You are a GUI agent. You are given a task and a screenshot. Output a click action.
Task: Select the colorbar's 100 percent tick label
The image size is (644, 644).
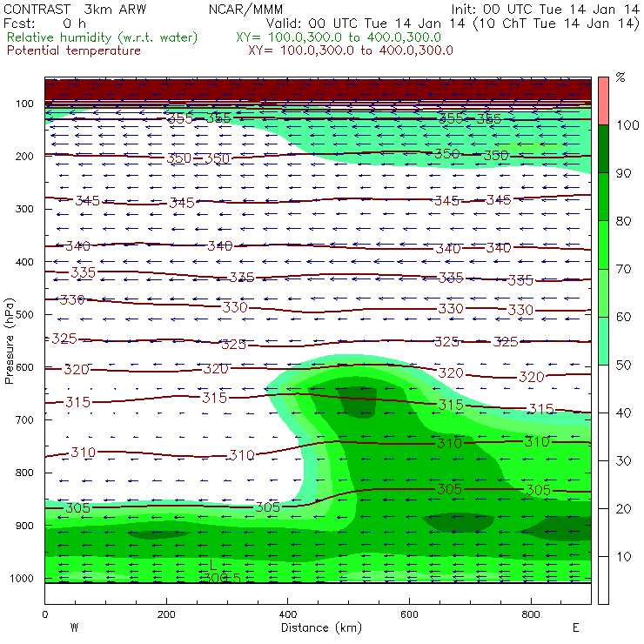[x=628, y=124]
